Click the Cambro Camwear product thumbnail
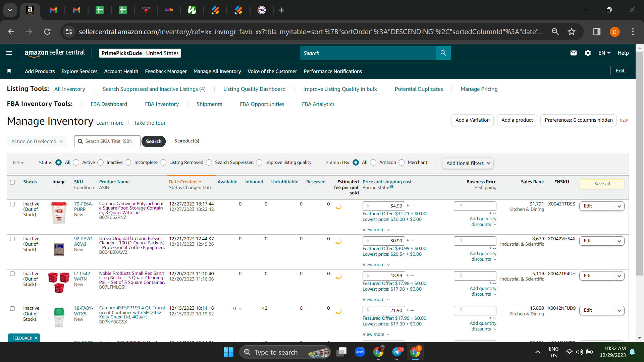 (x=59, y=213)
